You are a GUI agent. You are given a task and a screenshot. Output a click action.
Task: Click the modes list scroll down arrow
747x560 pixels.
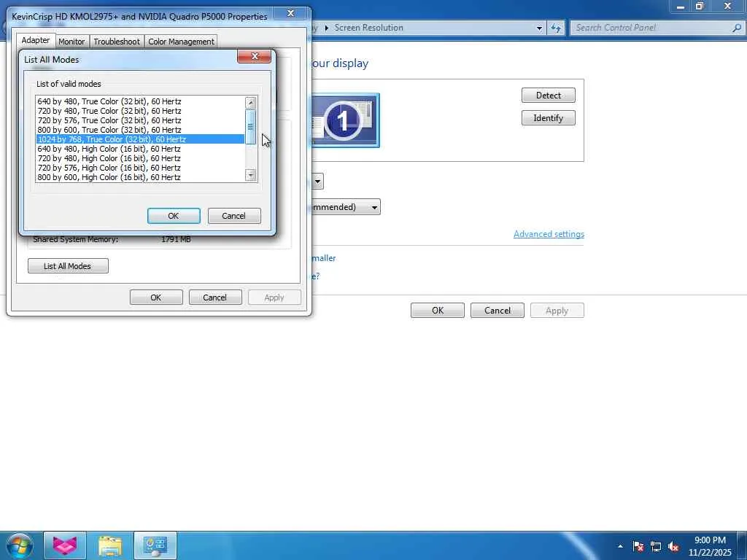point(251,175)
